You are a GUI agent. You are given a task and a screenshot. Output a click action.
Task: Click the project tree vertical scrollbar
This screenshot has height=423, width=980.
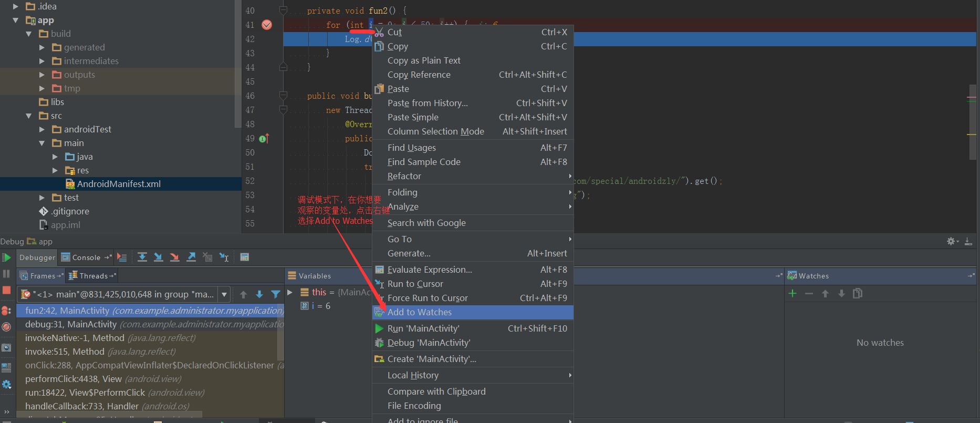click(238, 63)
